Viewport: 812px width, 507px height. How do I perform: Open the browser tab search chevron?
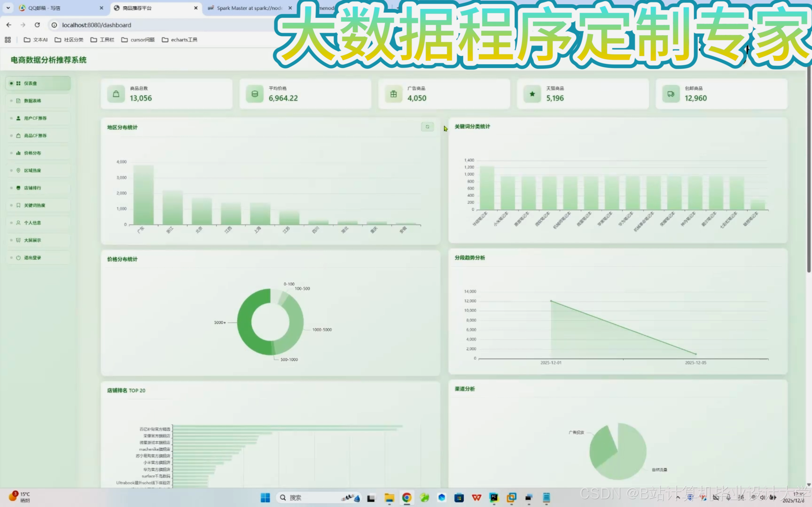(x=8, y=8)
